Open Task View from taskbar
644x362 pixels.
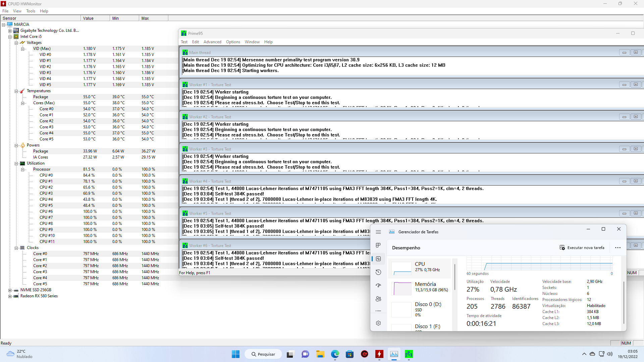[290, 354]
